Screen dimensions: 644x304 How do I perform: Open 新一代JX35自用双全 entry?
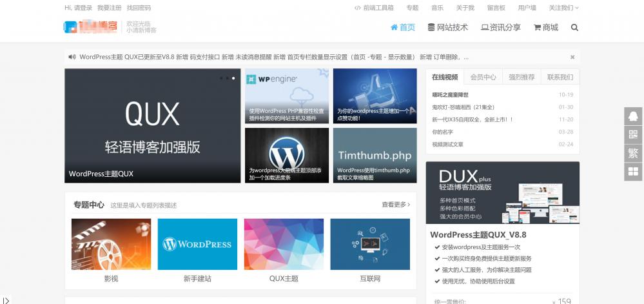pyautogui.click(x=473, y=119)
